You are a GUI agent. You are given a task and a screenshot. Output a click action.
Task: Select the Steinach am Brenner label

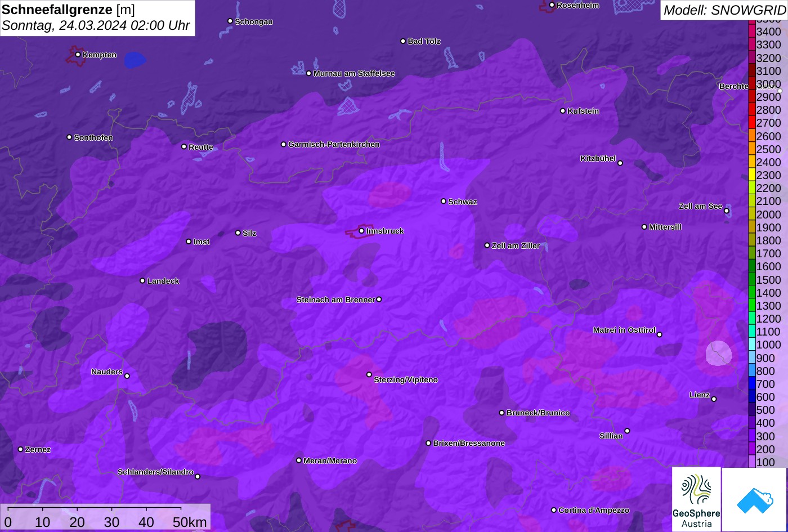[x=335, y=299]
